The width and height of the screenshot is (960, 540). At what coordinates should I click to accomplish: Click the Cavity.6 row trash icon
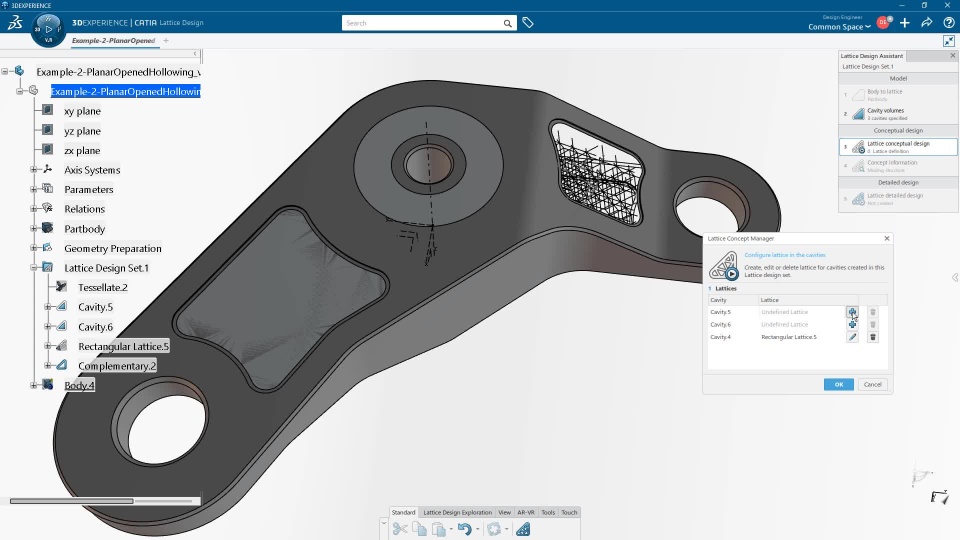tap(873, 324)
